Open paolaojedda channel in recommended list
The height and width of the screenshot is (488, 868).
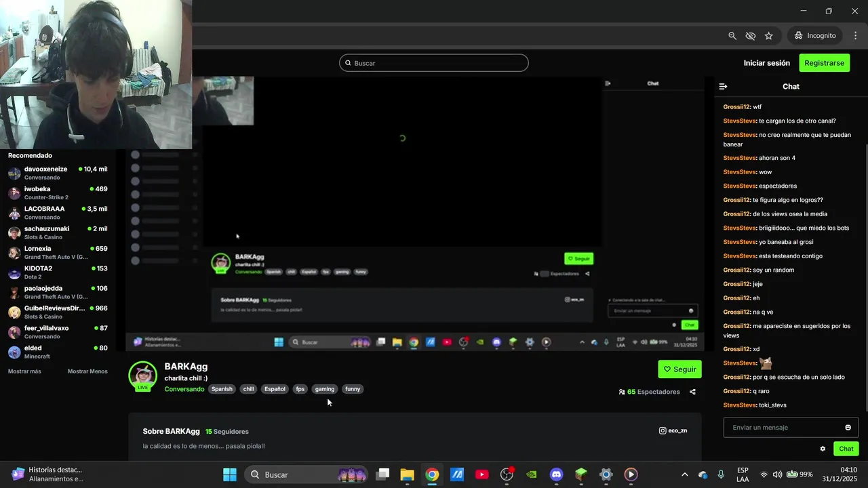point(58,292)
